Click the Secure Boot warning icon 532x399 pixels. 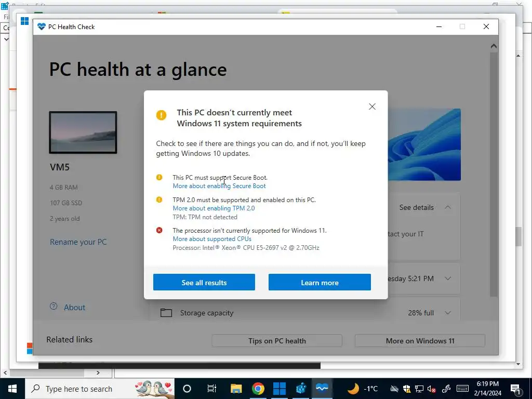coord(159,177)
